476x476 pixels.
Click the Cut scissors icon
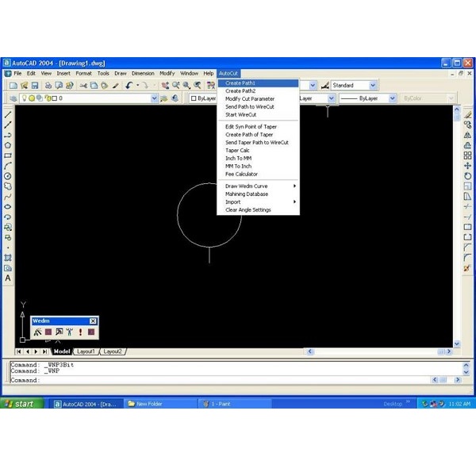(x=83, y=86)
